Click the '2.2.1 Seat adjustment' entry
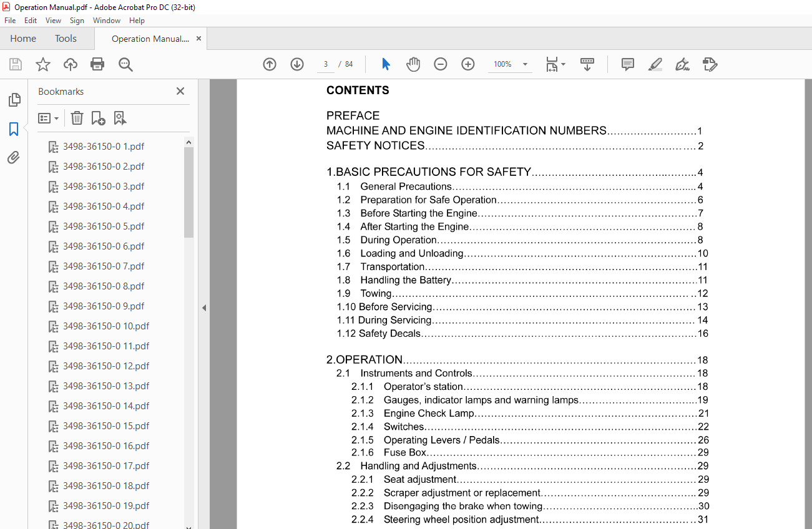Viewport: 812px width, 529px height. tap(530, 480)
